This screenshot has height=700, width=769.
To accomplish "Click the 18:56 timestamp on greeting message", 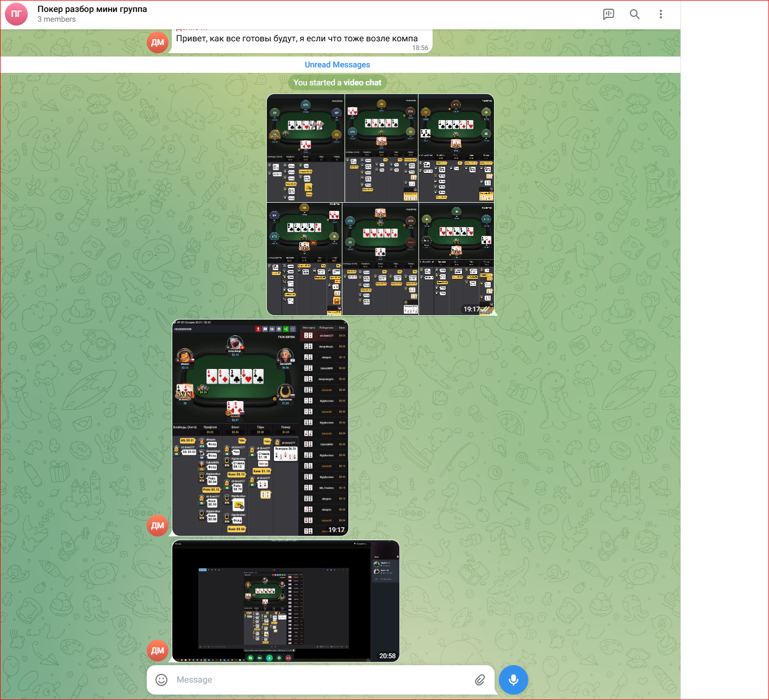I will coord(420,48).
